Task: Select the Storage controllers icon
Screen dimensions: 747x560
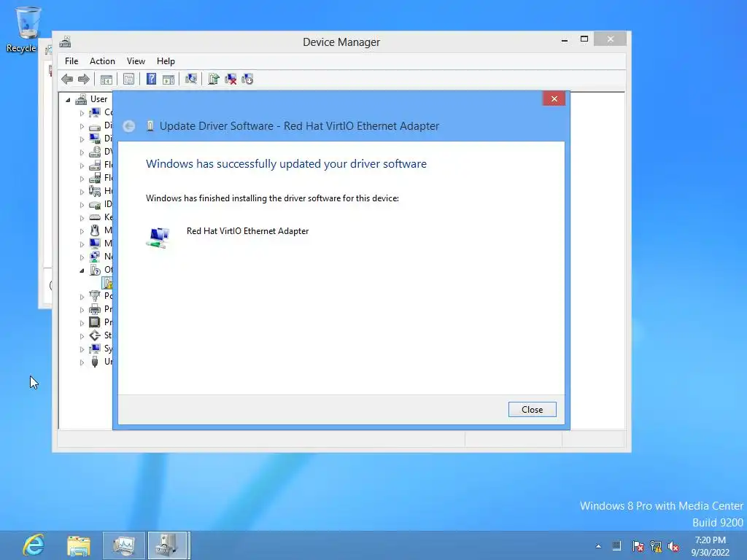Action: click(95, 335)
